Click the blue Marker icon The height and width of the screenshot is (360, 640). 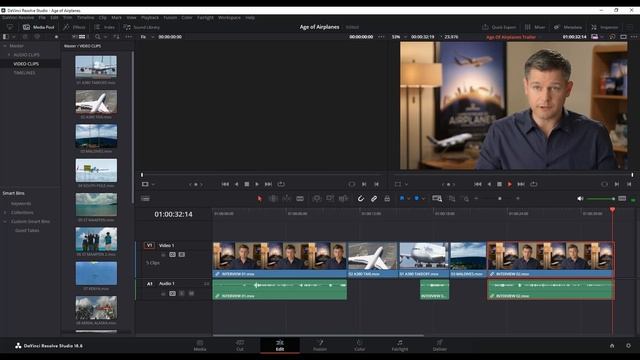417,198
